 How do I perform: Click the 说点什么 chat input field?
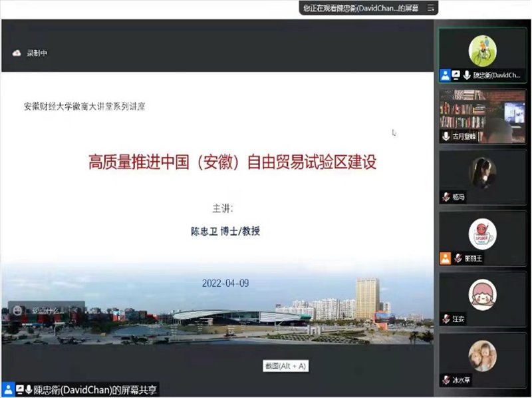point(47,310)
